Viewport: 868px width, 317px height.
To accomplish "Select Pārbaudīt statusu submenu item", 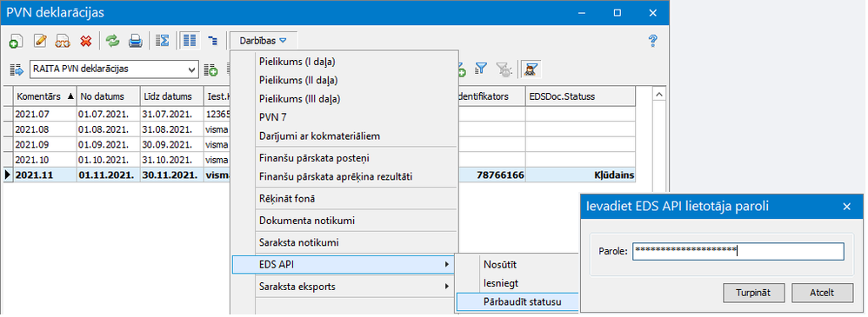I will [517, 302].
